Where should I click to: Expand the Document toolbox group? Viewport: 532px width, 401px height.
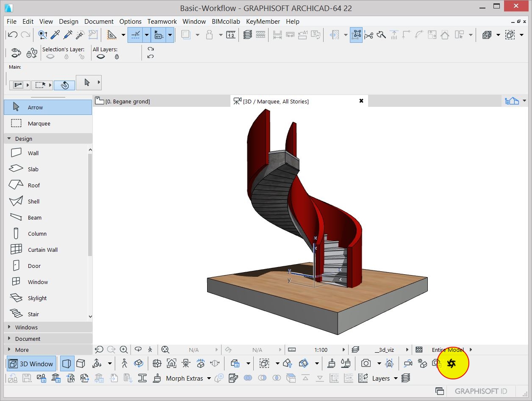click(x=47, y=339)
